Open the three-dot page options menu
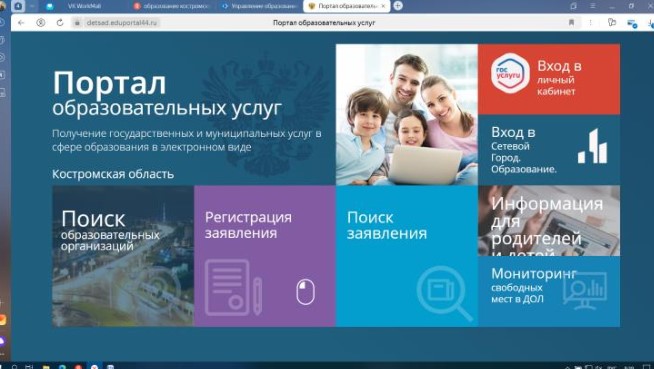This screenshot has height=369, width=654. click(591, 23)
